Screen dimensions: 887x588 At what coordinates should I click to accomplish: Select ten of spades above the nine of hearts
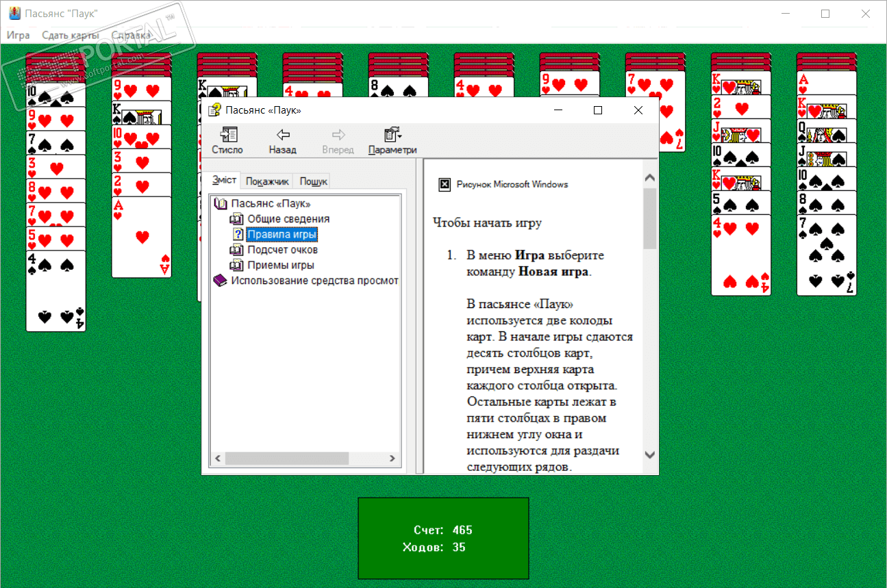click(x=56, y=95)
